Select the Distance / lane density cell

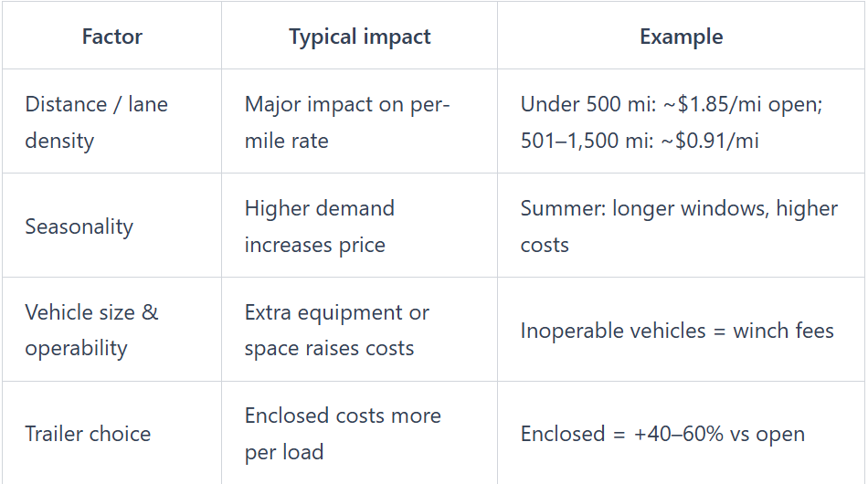(96, 121)
